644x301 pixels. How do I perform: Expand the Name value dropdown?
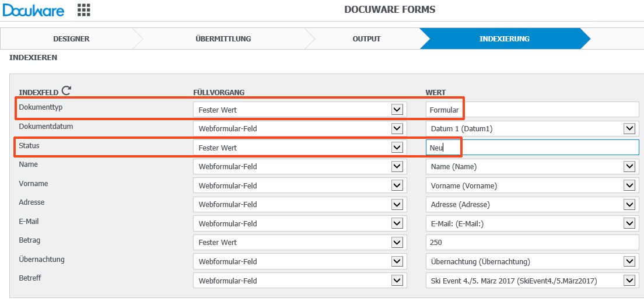pos(629,167)
